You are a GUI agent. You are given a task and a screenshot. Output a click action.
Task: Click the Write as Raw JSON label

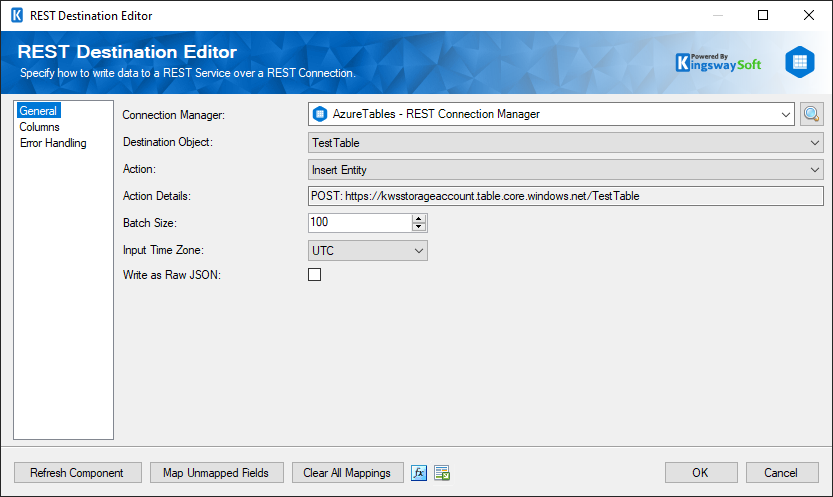tap(172, 275)
